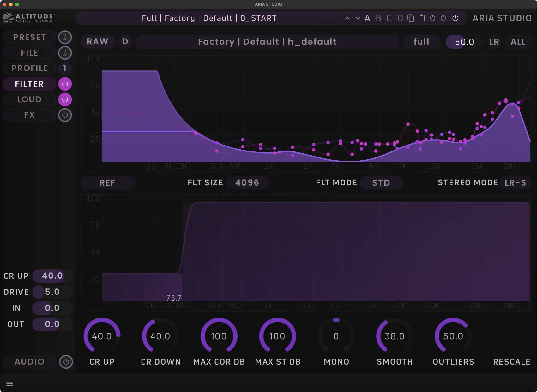This screenshot has width=537, height=392.
Task: Click the RAW button above the filter curve
Action: 98,41
